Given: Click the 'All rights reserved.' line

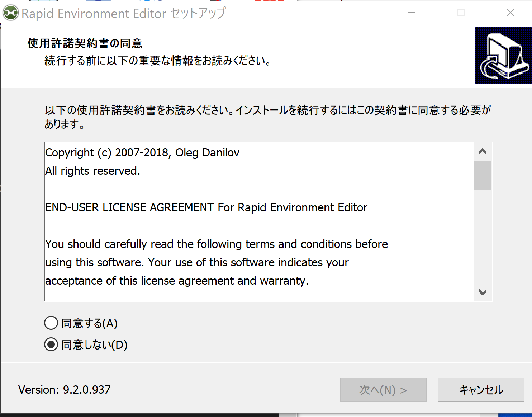Looking at the screenshot, I should [x=92, y=171].
